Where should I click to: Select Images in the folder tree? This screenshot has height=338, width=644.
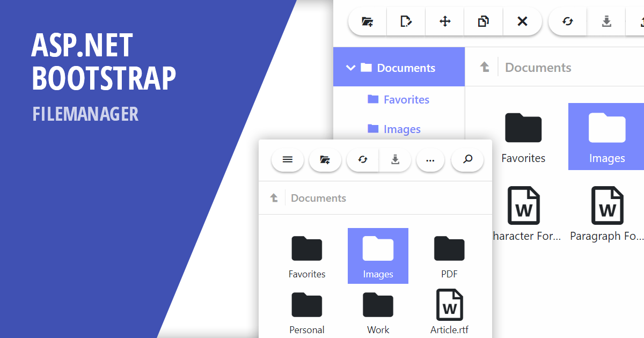[401, 129]
